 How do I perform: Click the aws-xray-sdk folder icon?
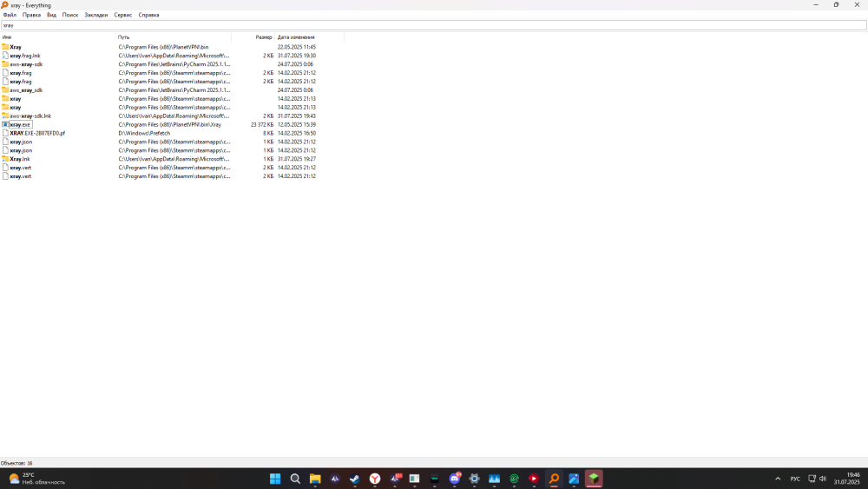click(5, 64)
